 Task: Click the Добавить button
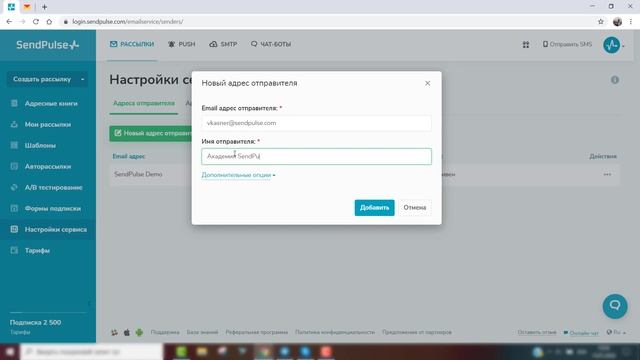click(374, 207)
